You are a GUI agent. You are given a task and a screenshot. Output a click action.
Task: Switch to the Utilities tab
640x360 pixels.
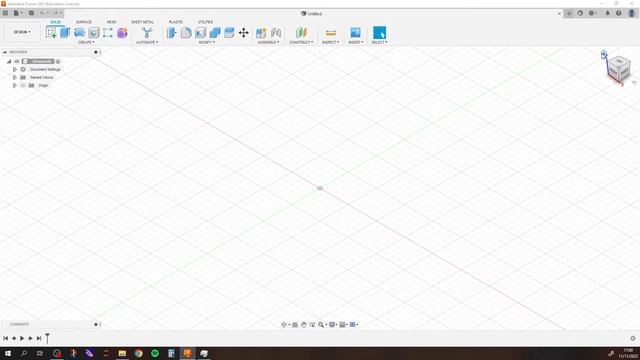(206, 22)
